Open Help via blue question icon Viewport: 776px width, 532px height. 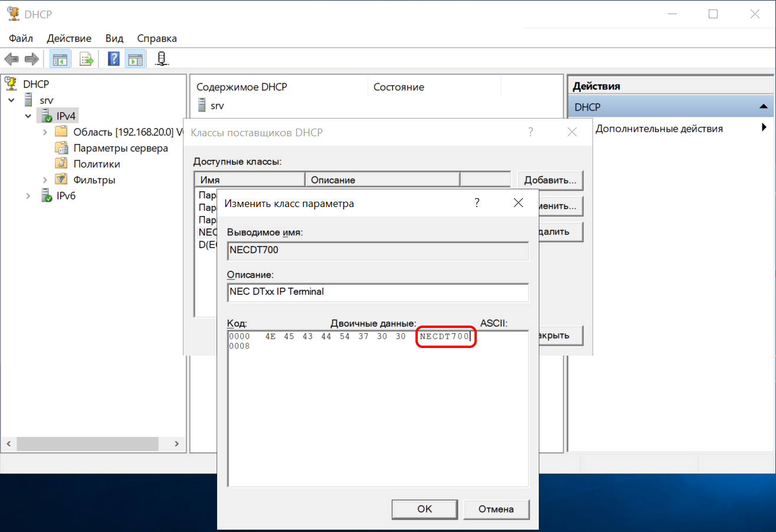click(114, 59)
